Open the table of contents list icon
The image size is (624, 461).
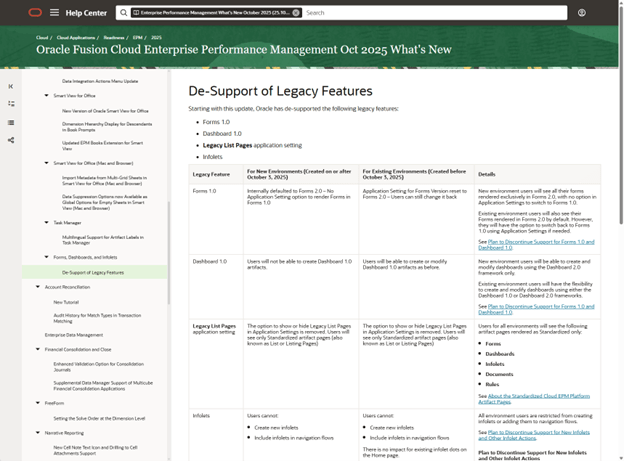[x=11, y=123]
